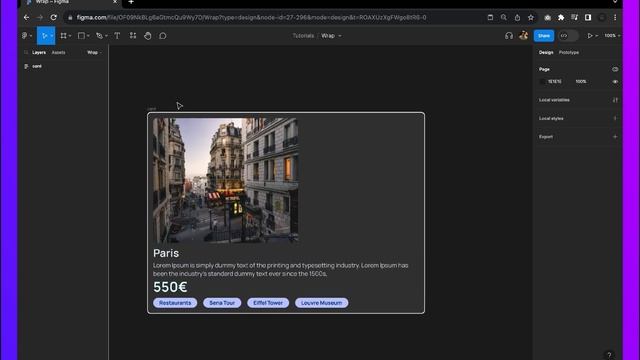This screenshot has height=360, width=640.
Task: Open the browser profile avatar
Action: tap(602, 18)
